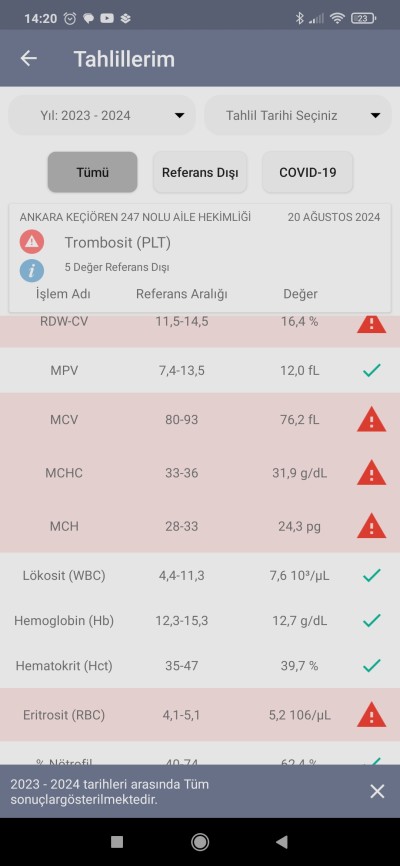
Task: Open the Tahlil Tarihi Seçiniz dropdown
Action: 298,115
